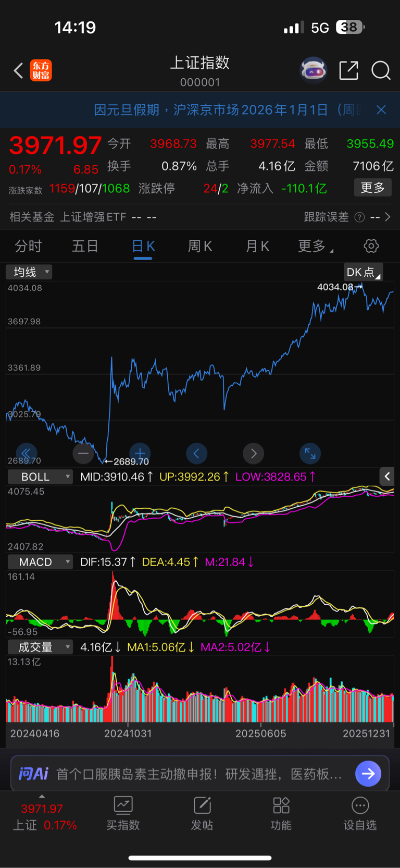Open the 东方财富 logo icon
This screenshot has height=868, width=400.
41,70
